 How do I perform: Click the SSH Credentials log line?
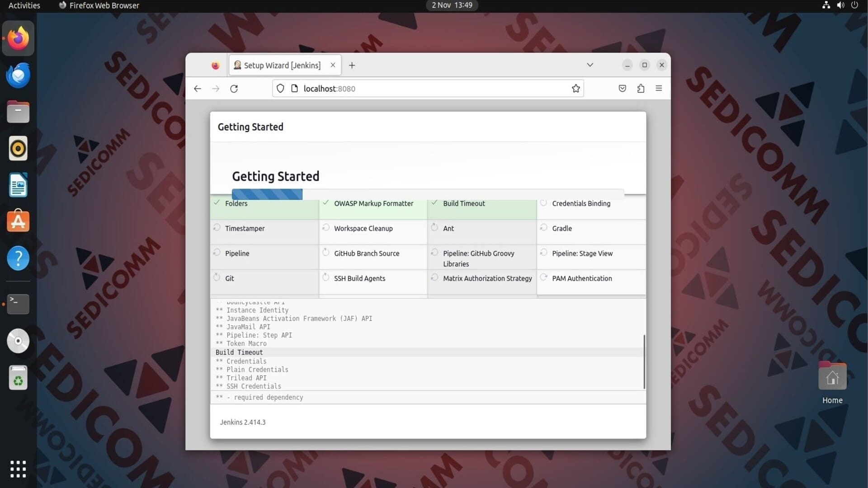(x=248, y=386)
